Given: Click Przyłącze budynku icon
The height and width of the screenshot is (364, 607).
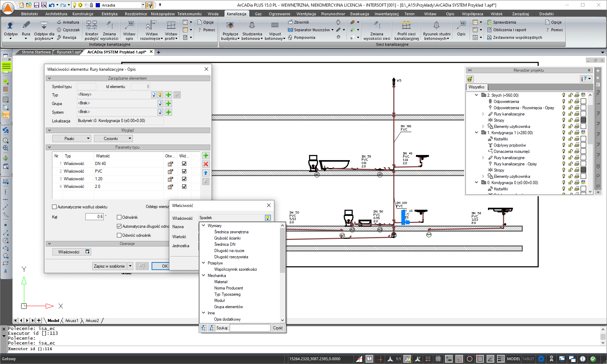Looking at the screenshot, I should click(230, 26).
